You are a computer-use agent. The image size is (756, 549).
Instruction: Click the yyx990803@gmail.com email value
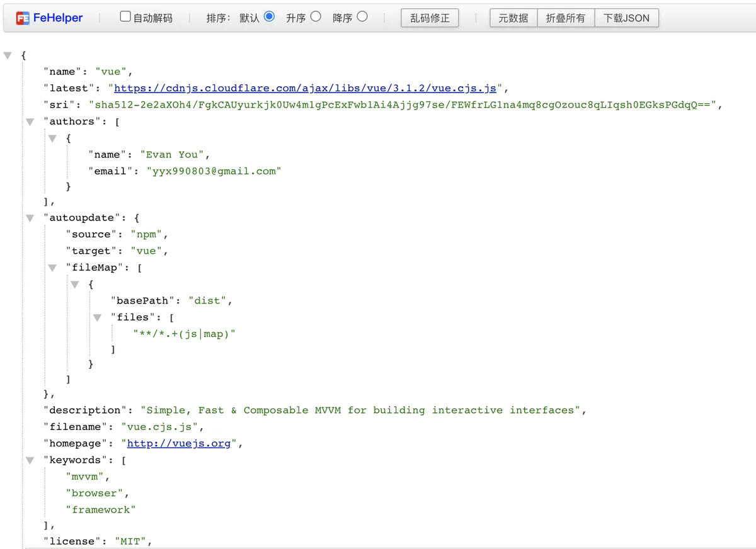click(x=214, y=171)
